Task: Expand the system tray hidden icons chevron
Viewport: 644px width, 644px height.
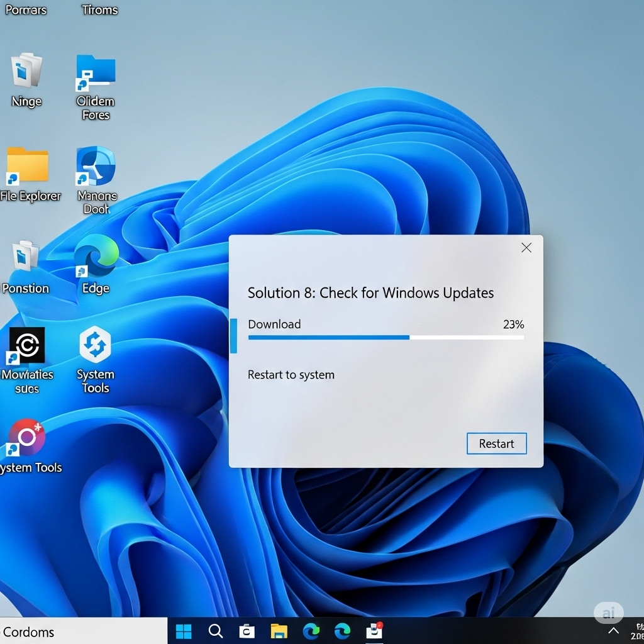Action: [x=613, y=631]
